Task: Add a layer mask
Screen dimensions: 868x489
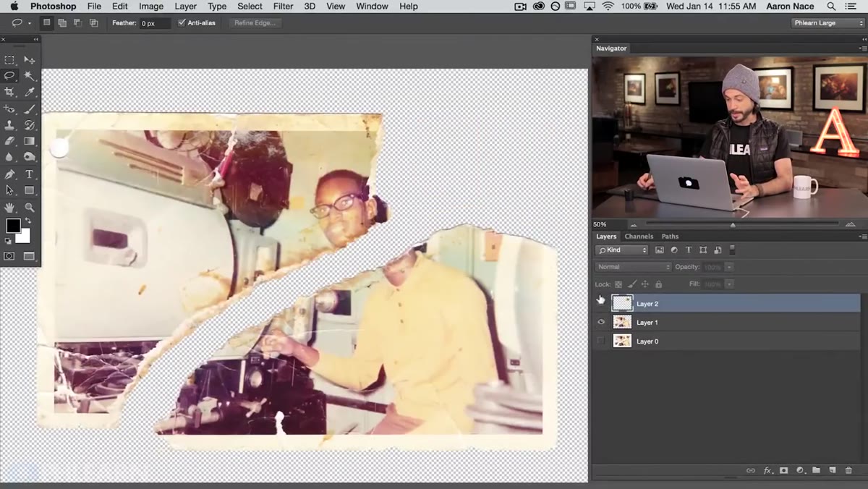Action: coord(783,471)
